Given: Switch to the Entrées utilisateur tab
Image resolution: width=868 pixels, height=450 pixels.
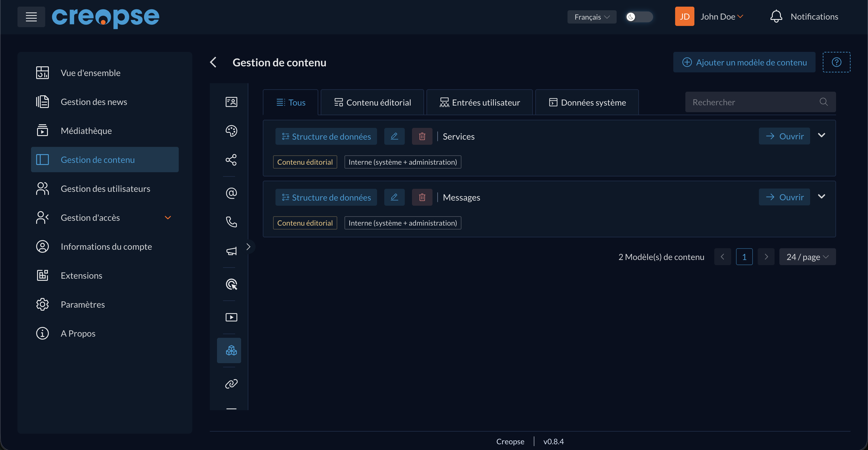Looking at the screenshot, I should tap(480, 103).
